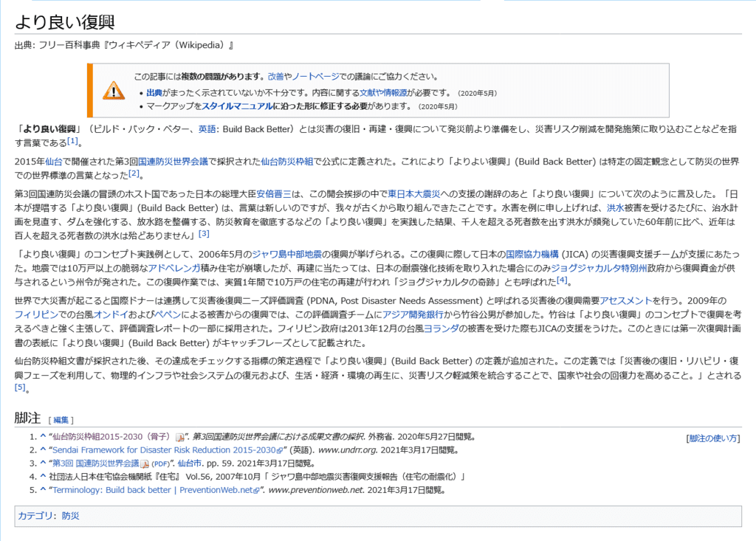
Task: Open the ペペン link
Action: point(168,315)
